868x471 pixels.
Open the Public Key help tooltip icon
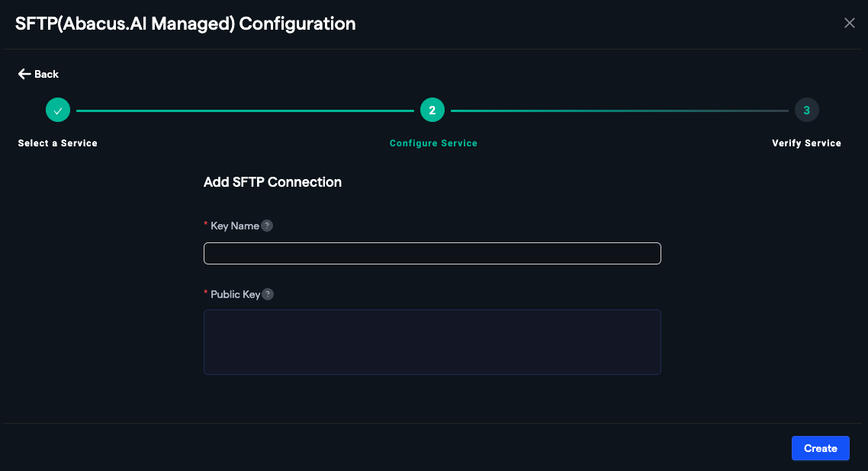point(269,294)
